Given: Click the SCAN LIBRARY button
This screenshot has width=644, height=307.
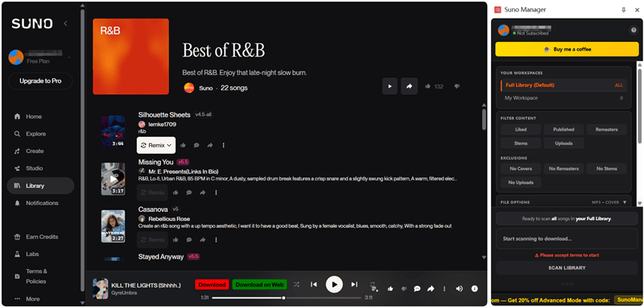Looking at the screenshot, I should coord(567,268).
